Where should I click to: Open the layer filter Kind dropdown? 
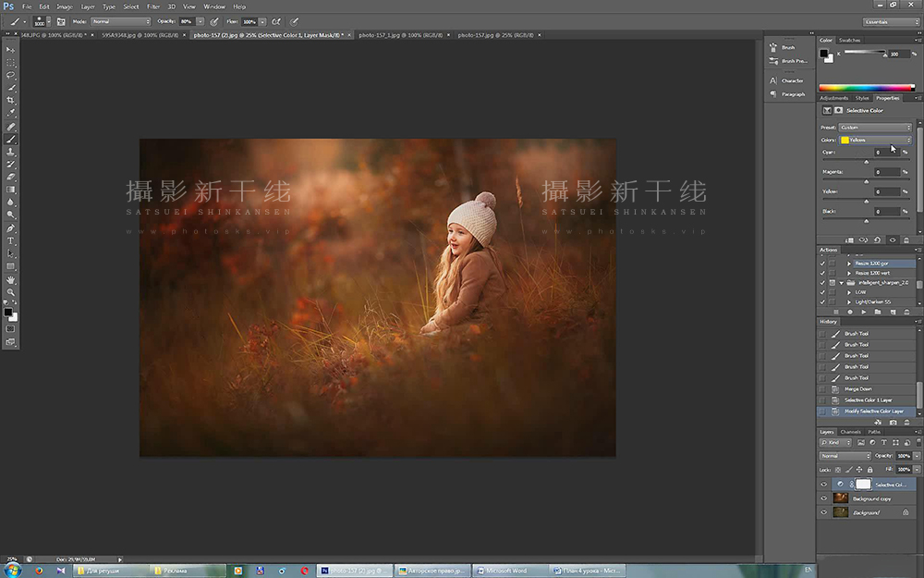click(x=835, y=442)
